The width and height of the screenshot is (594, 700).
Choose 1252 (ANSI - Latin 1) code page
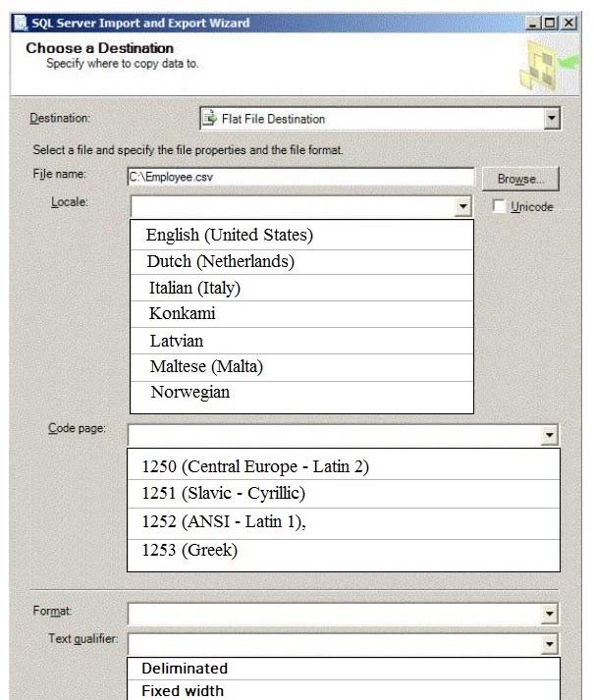point(343,522)
